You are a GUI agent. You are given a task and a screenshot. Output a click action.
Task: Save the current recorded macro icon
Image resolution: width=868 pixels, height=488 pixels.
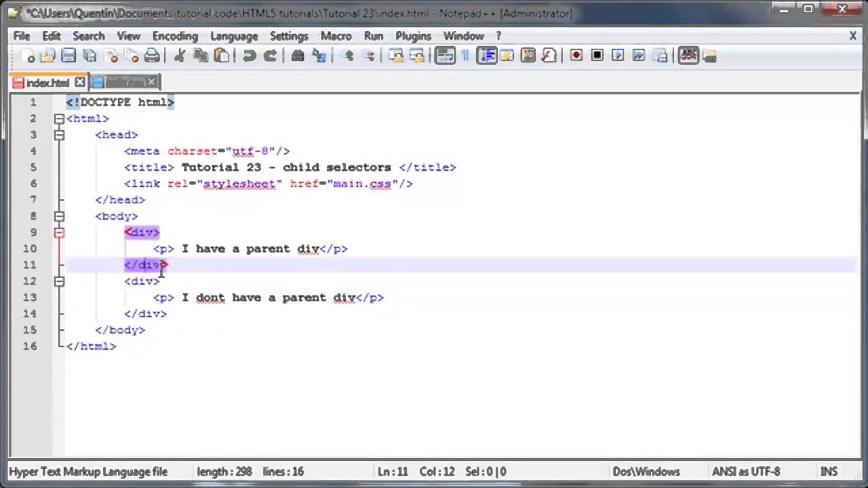(660, 56)
